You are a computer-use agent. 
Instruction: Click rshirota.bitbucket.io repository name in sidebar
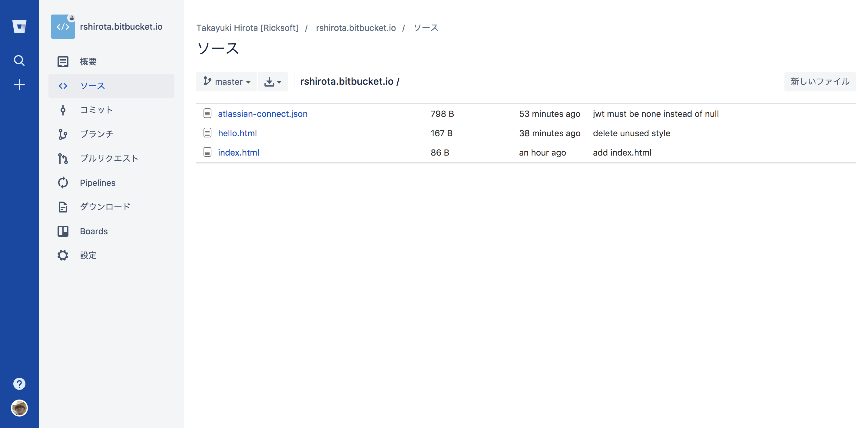(121, 27)
